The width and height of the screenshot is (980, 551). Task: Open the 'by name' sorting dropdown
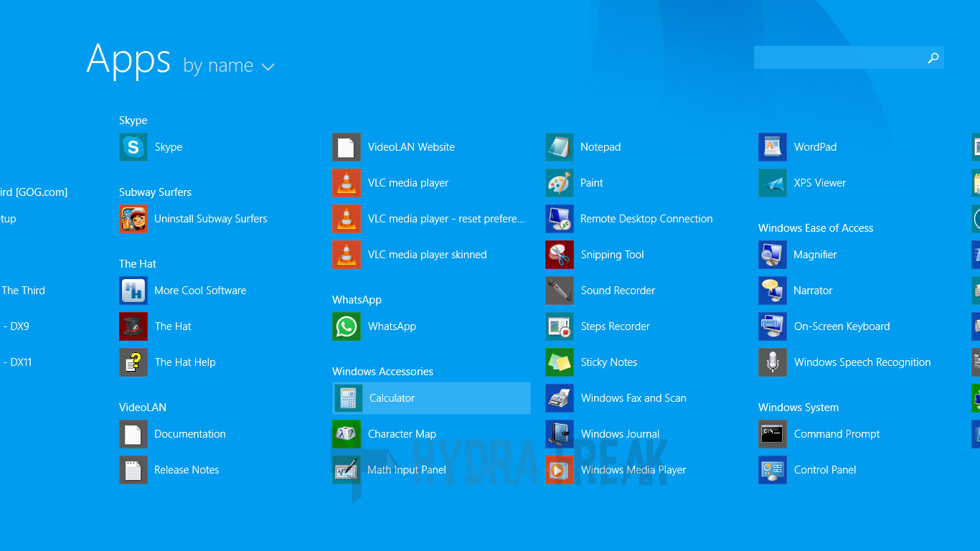[228, 65]
